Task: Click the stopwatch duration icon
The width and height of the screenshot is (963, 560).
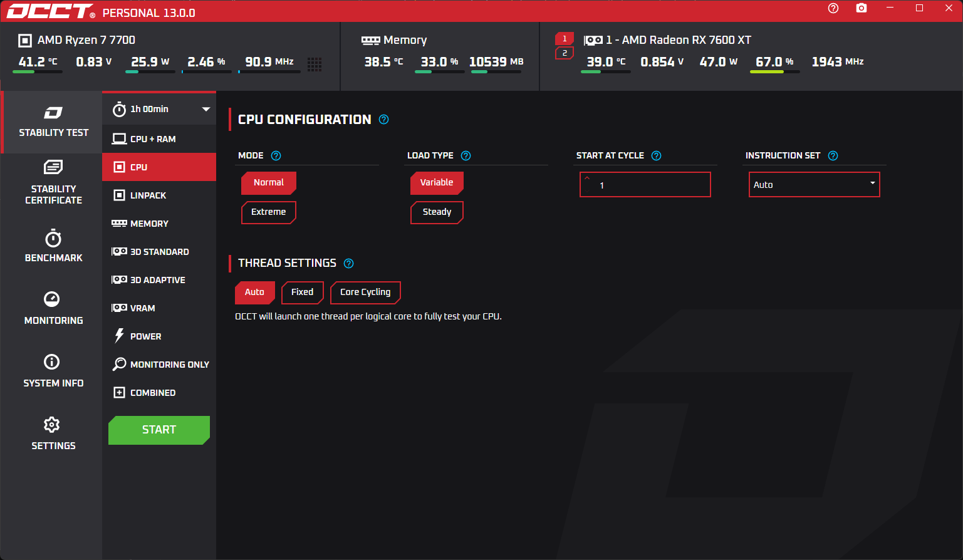Action: click(119, 110)
